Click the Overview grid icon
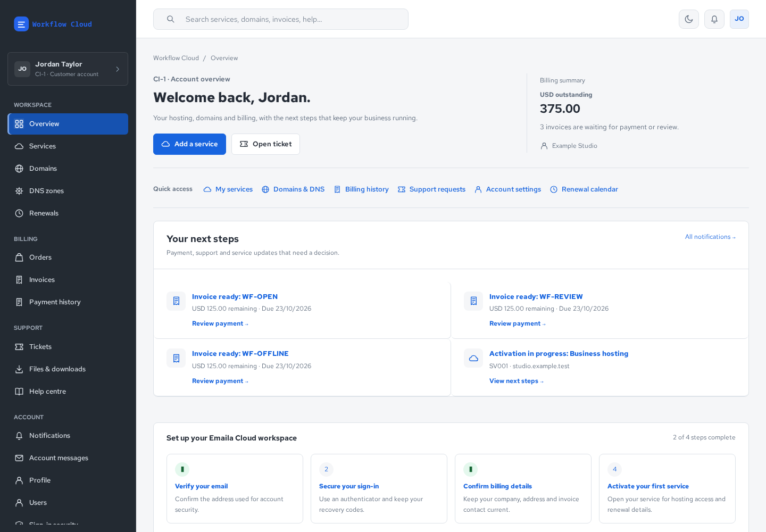 [19, 124]
